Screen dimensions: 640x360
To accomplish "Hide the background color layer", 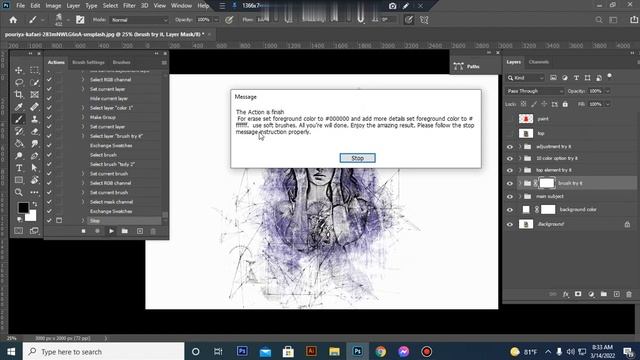I will click(509, 210).
